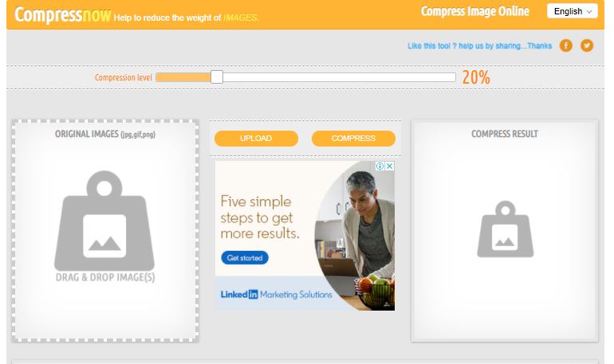Click the compression level slider handle

click(x=217, y=77)
